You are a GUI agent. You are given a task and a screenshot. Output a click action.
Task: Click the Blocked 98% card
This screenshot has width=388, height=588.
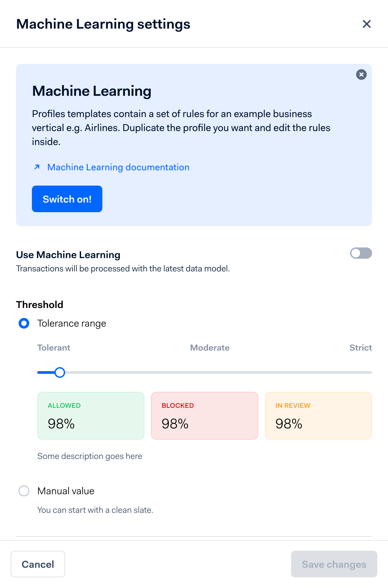click(x=205, y=416)
